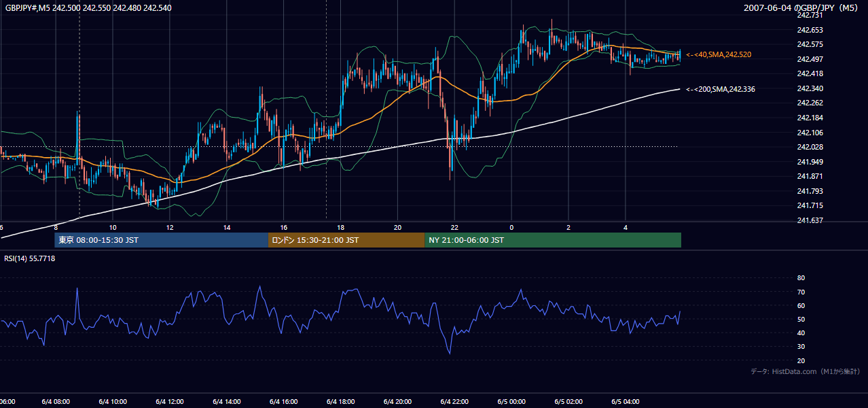Viewport: 868px width, 408px height.
Task: Click the 242.731 price axis label
Action: 810,15
